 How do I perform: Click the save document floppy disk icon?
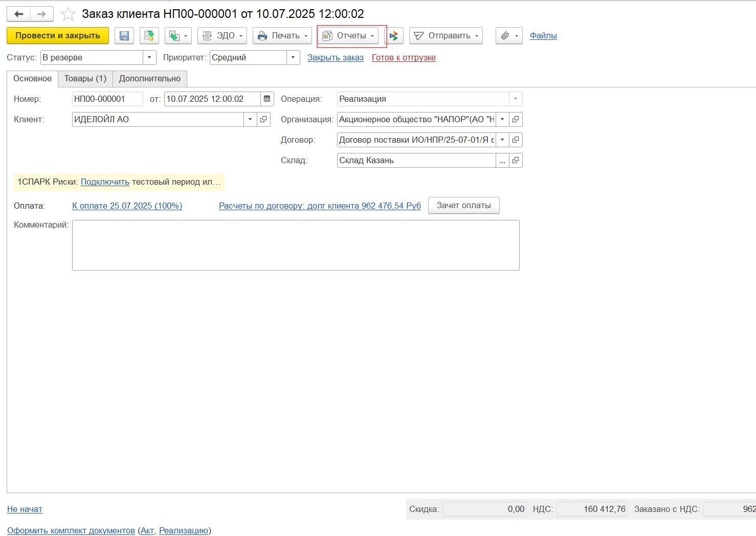pos(124,36)
